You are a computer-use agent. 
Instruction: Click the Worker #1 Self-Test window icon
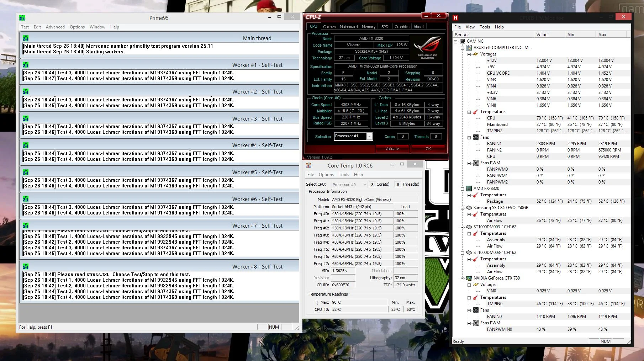click(26, 65)
